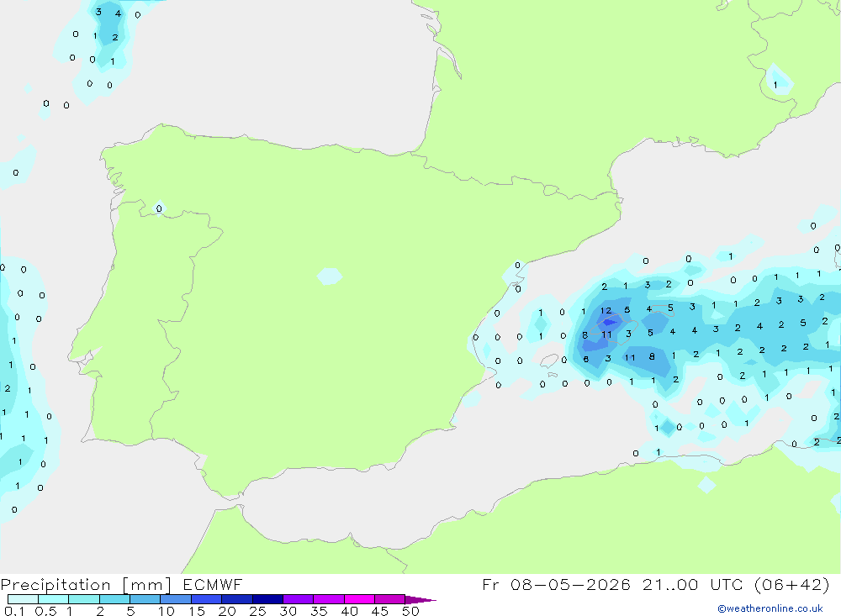
Task: Click the '12' precipitation value on the map
Action: 606,311
